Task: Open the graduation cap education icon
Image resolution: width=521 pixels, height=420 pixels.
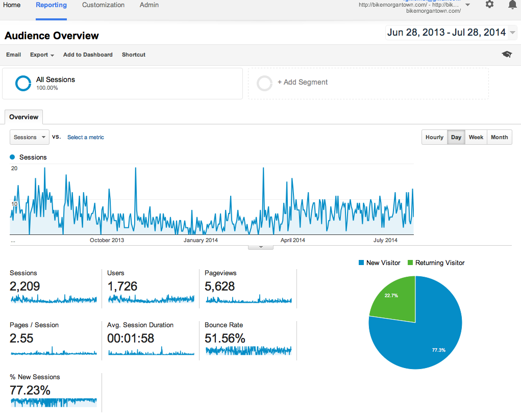Action: click(x=506, y=55)
